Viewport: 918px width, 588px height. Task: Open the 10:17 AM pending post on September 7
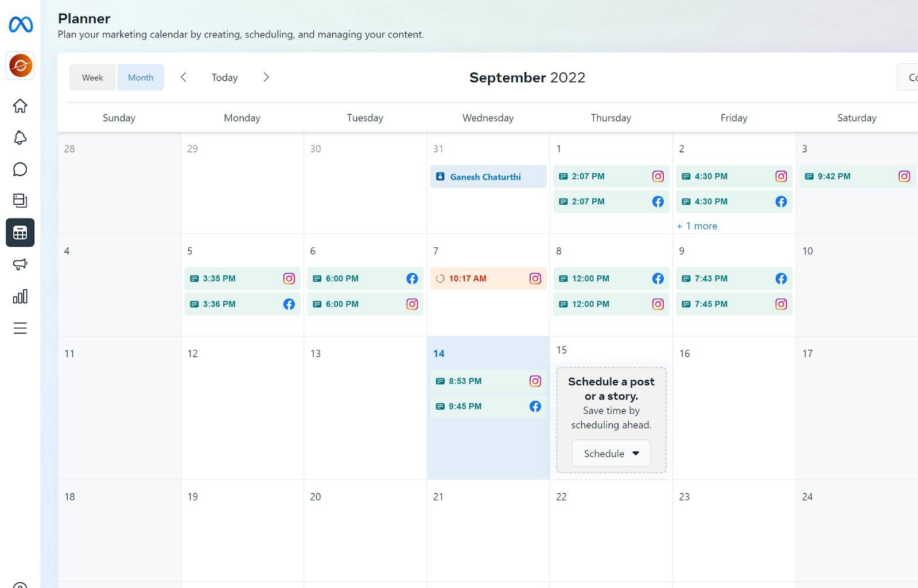(488, 278)
